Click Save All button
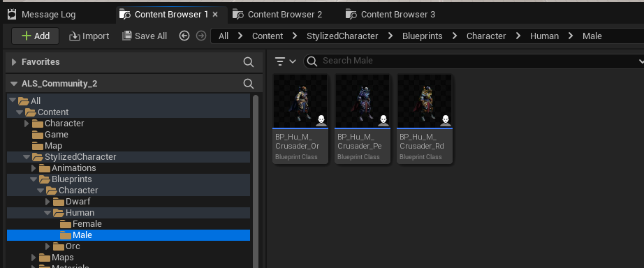Screen dimensions: 644x268 [x=145, y=36]
